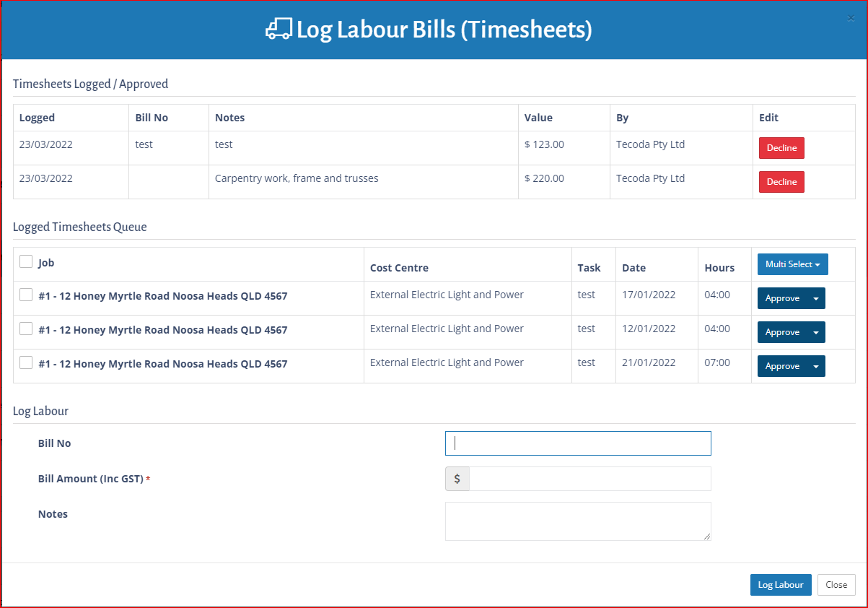Click into the Bill Amount field
Screen dimensions: 868x608
[x=589, y=479]
